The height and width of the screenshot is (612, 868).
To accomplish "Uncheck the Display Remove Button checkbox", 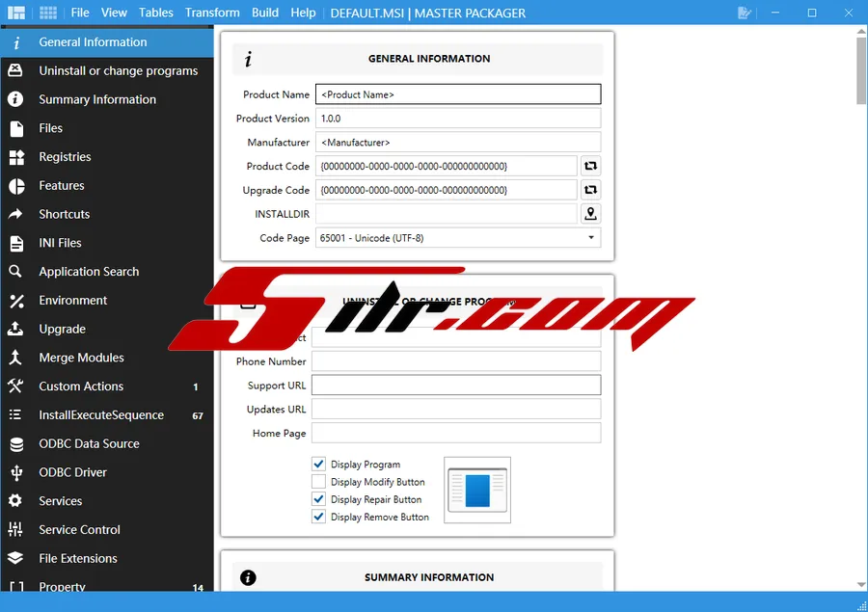I will pos(318,517).
